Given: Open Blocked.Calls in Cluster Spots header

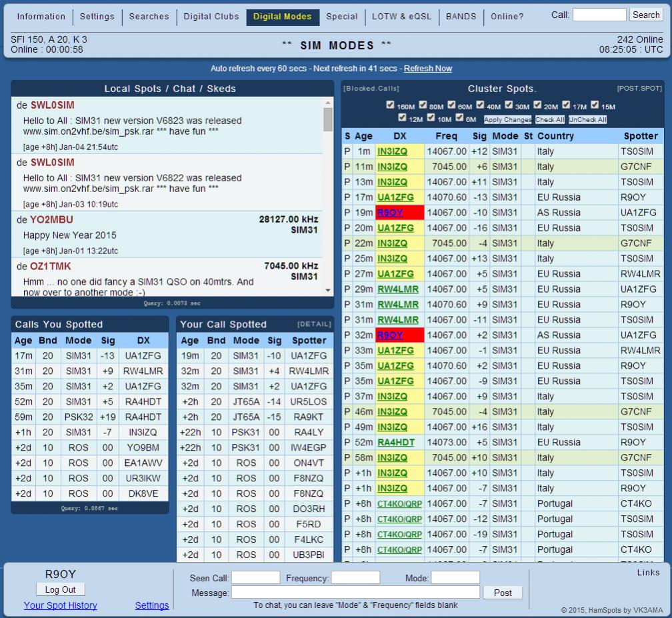Looking at the screenshot, I should pos(371,89).
